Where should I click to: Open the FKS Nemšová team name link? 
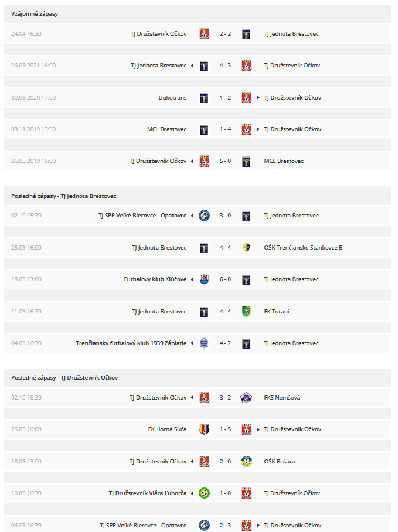tap(282, 397)
